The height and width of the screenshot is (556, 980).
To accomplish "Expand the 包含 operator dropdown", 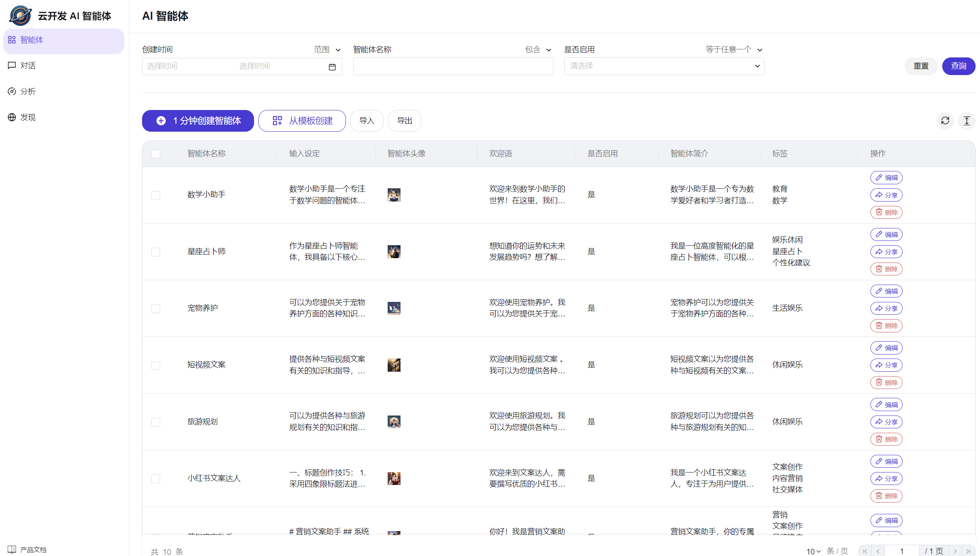I will 538,49.
